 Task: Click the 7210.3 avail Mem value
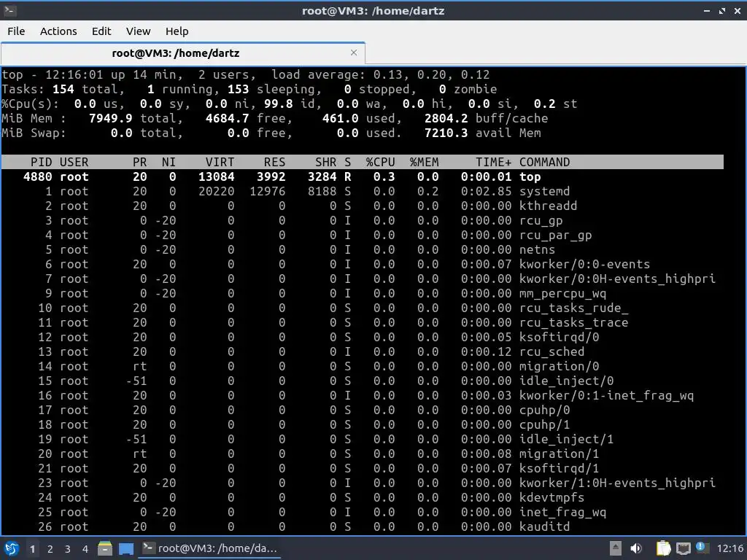click(446, 133)
